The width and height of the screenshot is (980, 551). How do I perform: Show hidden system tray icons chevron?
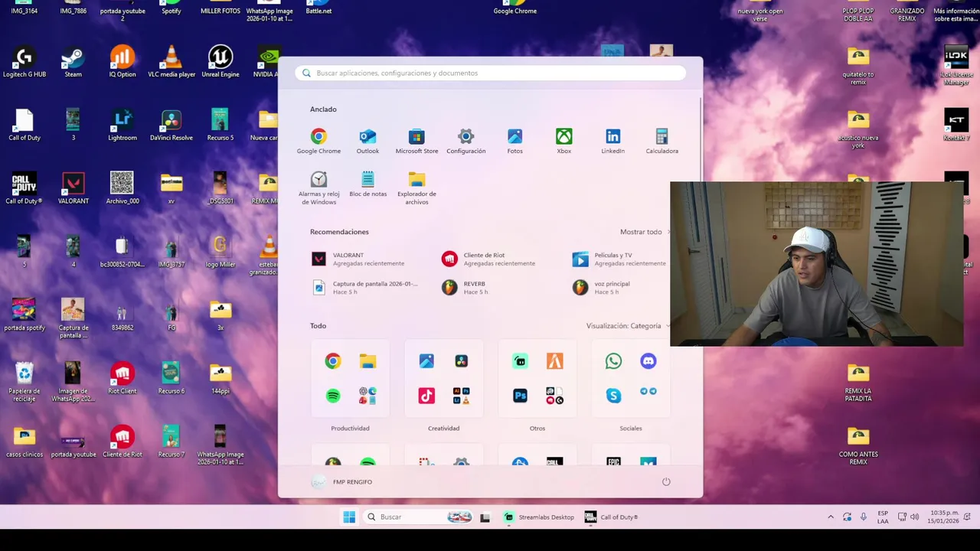(831, 517)
